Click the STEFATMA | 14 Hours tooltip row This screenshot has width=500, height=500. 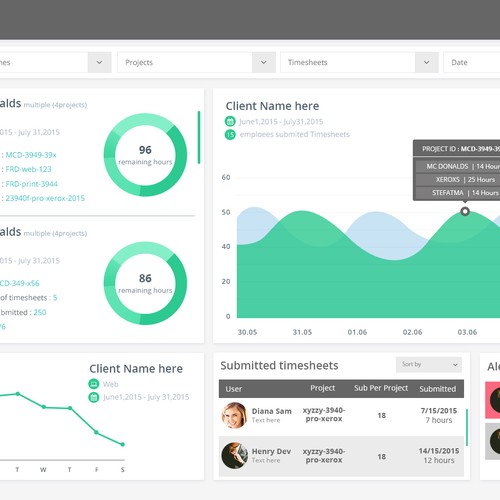(x=457, y=193)
